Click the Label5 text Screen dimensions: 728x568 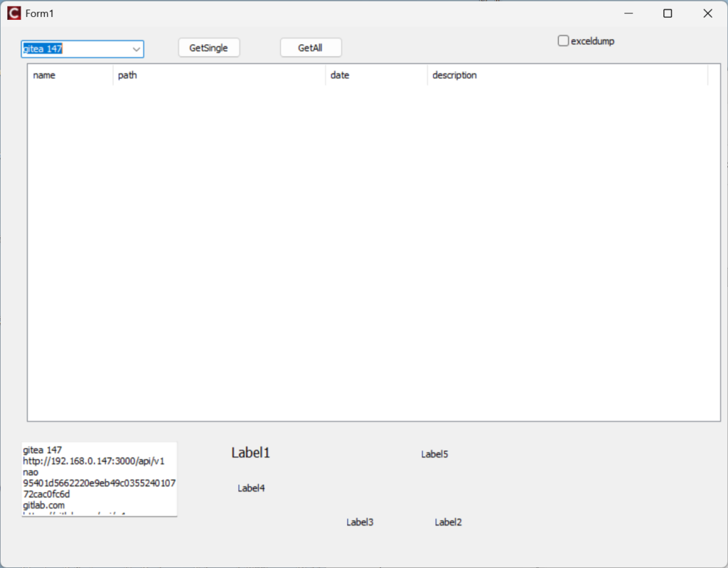click(434, 454)
